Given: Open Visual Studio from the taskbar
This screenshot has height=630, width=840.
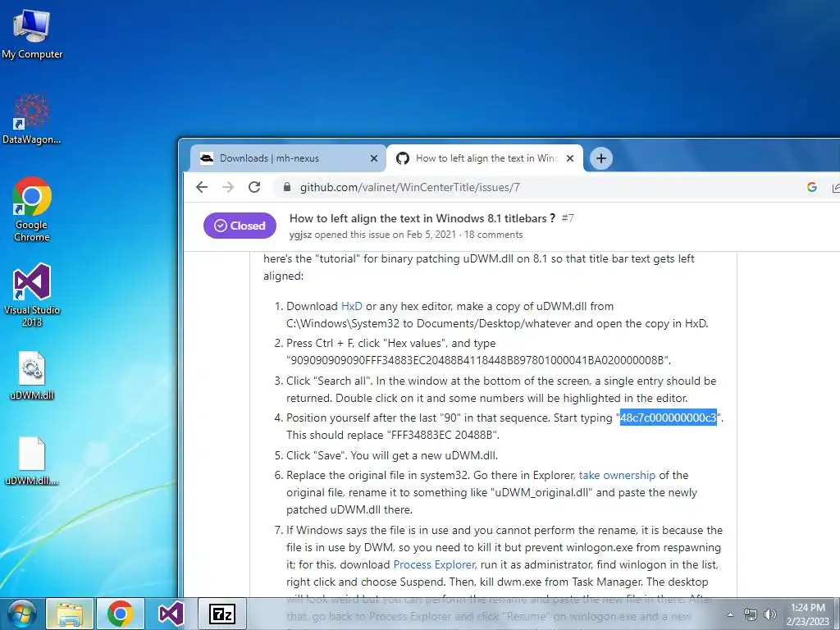Looking at the screenshot, I should pyautogui.click(x=171, y=614).
